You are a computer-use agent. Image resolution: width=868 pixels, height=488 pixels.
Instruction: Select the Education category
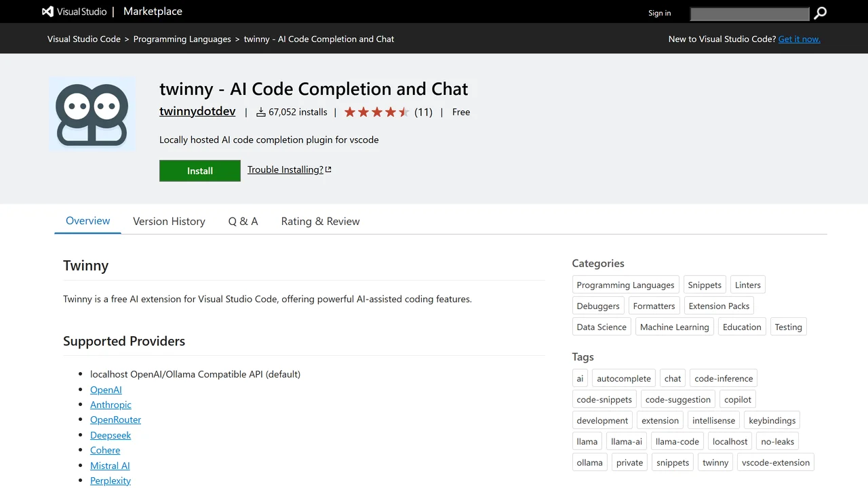(742, 327)
